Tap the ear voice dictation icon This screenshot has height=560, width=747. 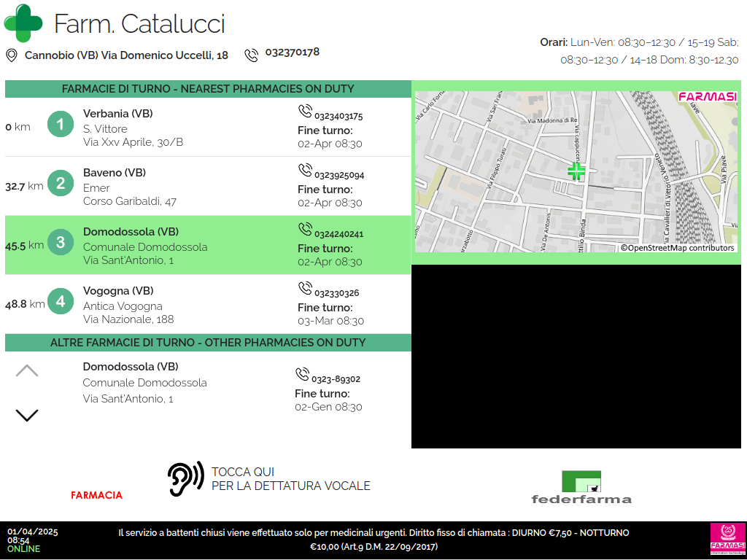tap(185, 480)
